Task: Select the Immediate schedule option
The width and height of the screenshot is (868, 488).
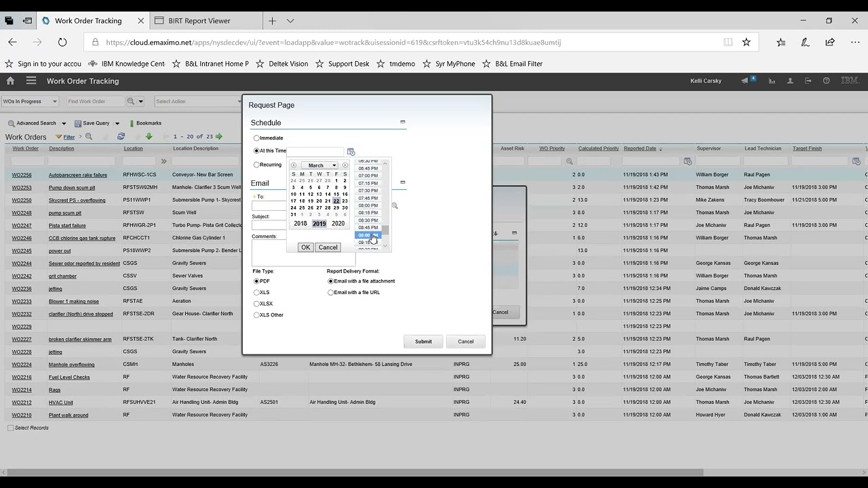Action: click(256, 138)
